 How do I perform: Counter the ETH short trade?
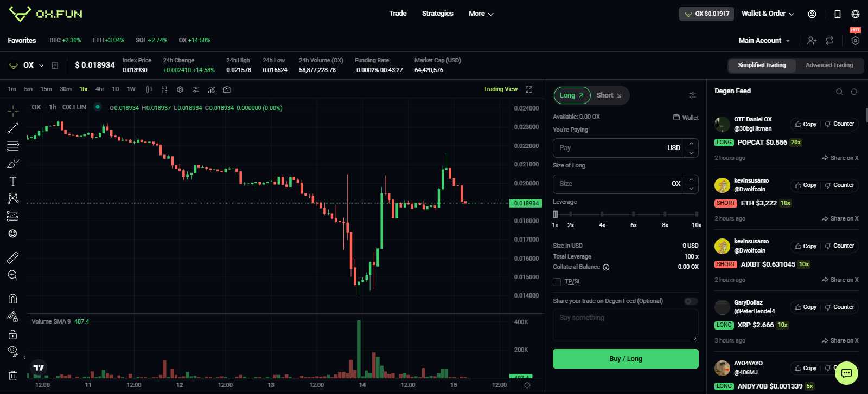point(839,185)
